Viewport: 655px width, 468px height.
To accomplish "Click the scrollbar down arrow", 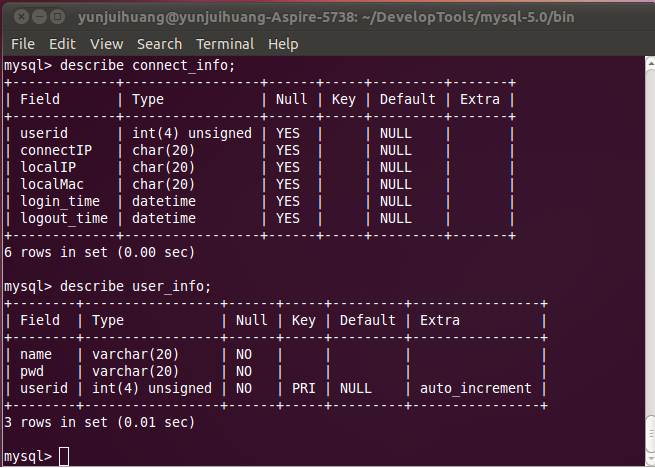I will [x=650, y=460].
